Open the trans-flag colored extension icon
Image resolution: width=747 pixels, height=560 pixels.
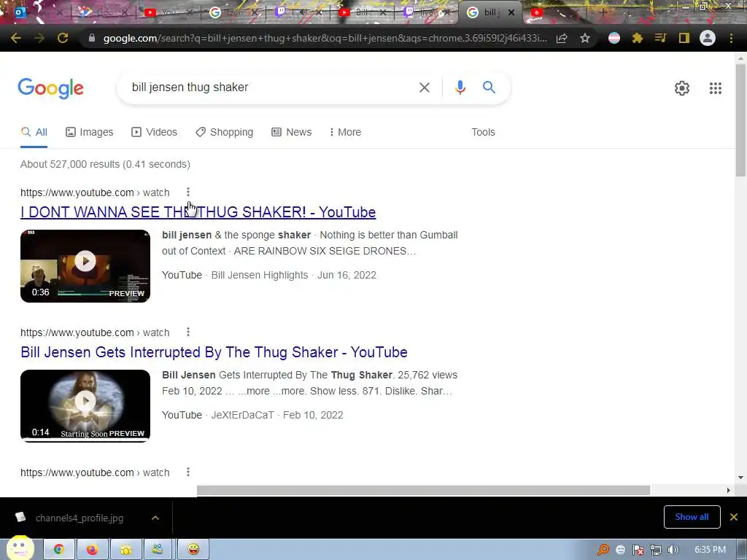614,38
